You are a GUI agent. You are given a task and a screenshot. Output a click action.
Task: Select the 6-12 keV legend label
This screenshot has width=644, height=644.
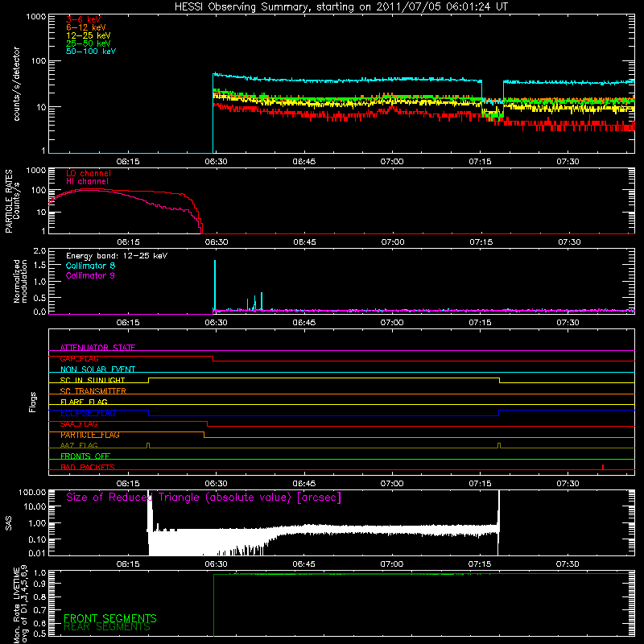click(x=86, y=27)
